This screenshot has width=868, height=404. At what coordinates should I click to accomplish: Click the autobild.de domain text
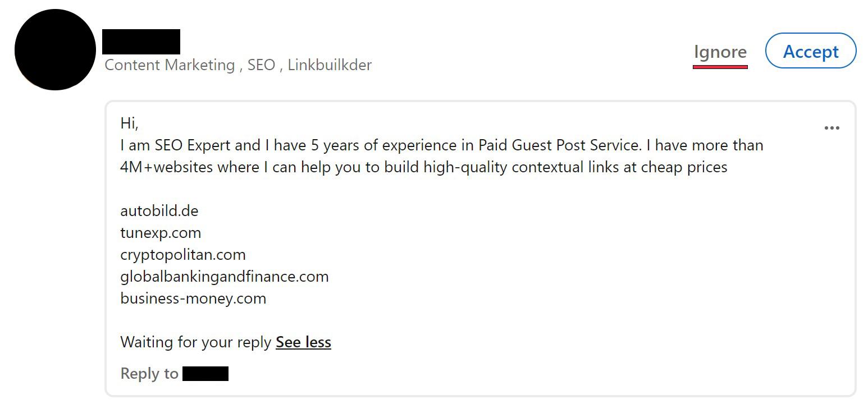(159, 211)
